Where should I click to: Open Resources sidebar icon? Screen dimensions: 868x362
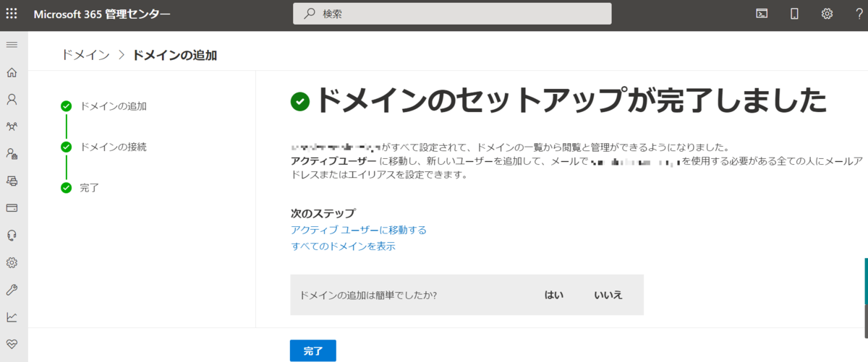tap(12, 181)
